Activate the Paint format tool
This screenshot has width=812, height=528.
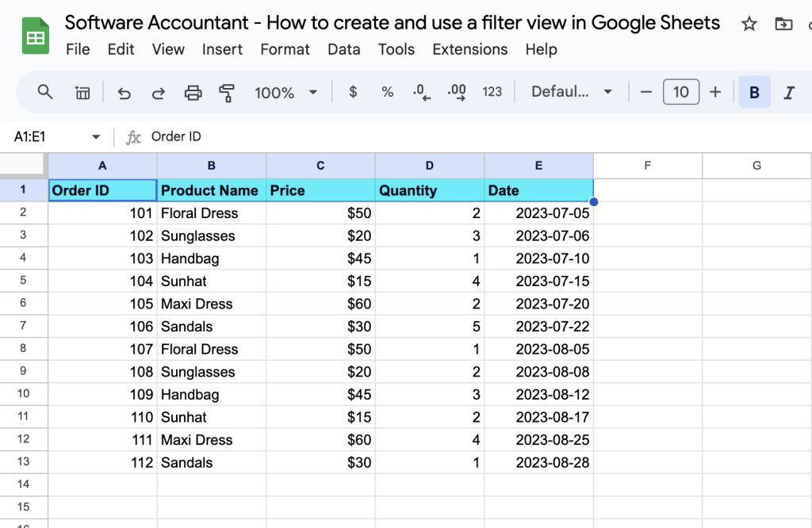tap(227, 93)
